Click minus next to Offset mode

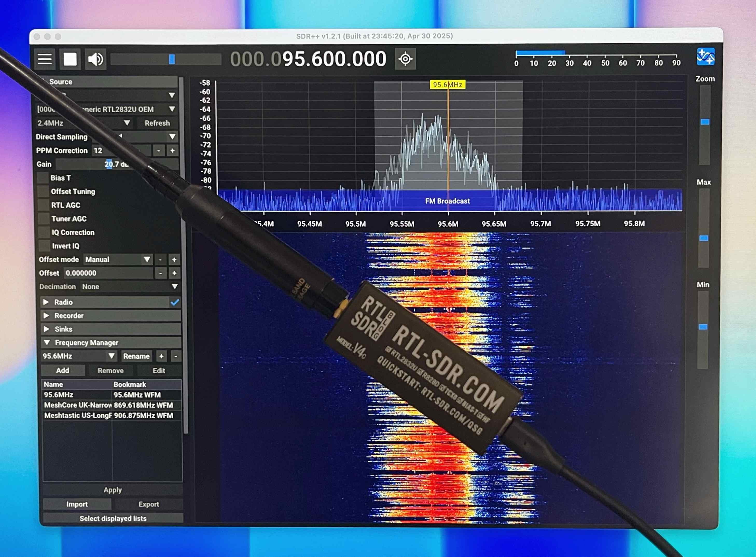pyautogui.click(x=160, y=260)
